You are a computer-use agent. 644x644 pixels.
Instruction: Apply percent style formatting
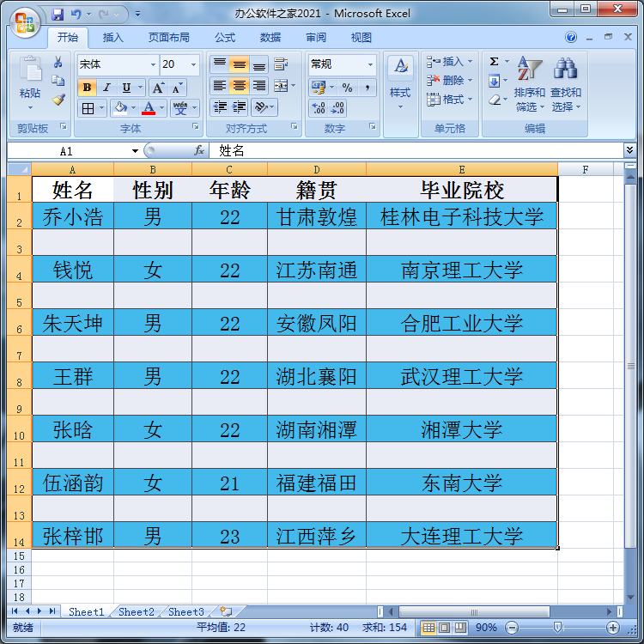point(347,88)
